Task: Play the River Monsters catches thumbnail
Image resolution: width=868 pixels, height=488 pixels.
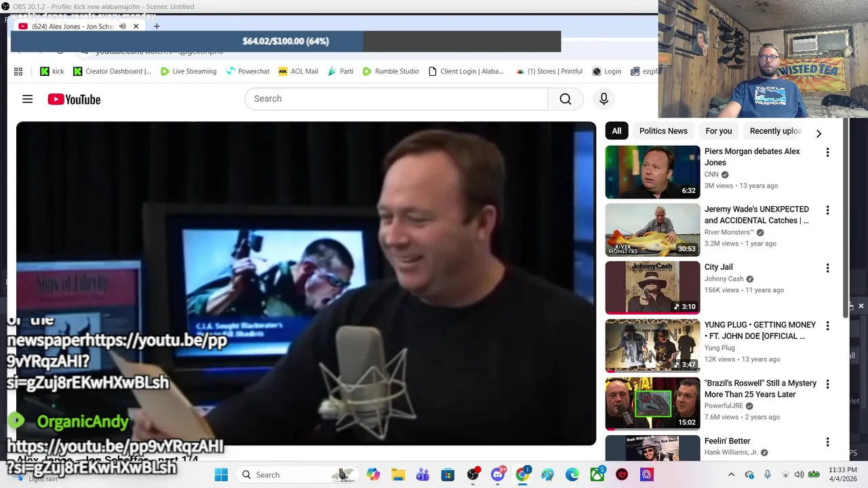Action: pos(652,230)
